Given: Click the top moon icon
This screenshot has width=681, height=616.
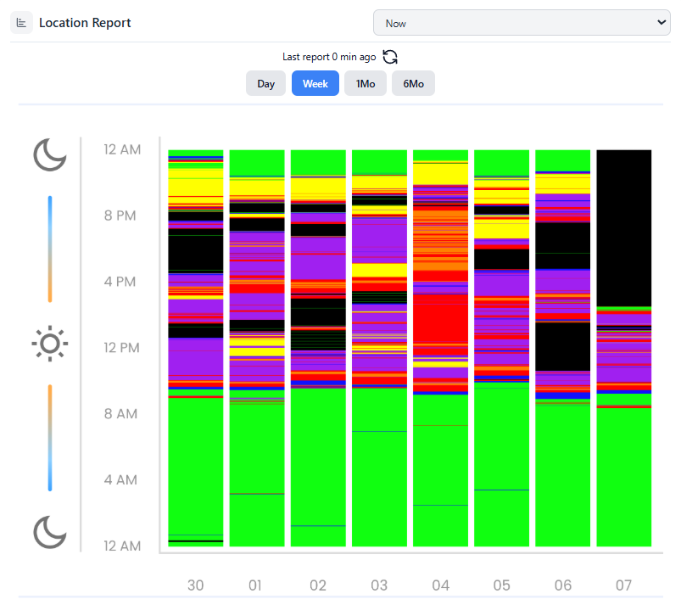Looking at the screenshot, I should [x=50, y=154].
